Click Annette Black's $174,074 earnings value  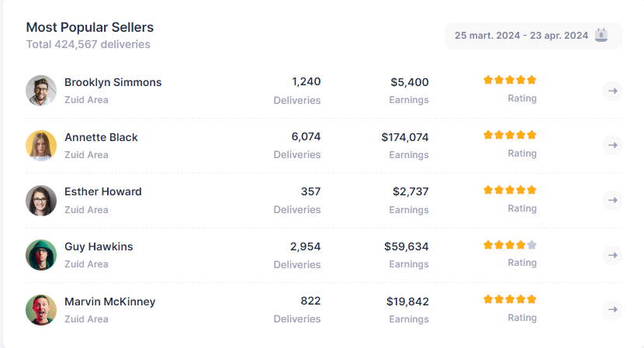405,137
